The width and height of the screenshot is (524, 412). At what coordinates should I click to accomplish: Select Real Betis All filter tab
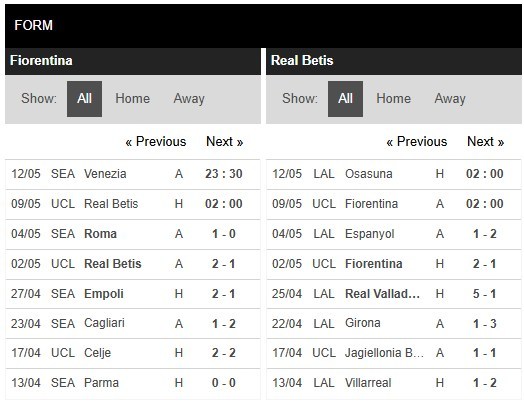[345, 99]
